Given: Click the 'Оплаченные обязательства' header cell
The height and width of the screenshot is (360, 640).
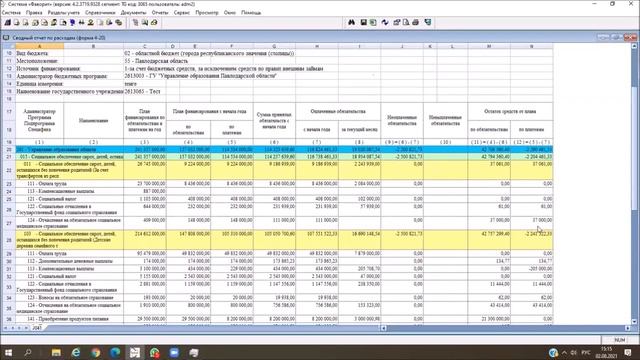Looking at the screenshot, I should 338,111.
